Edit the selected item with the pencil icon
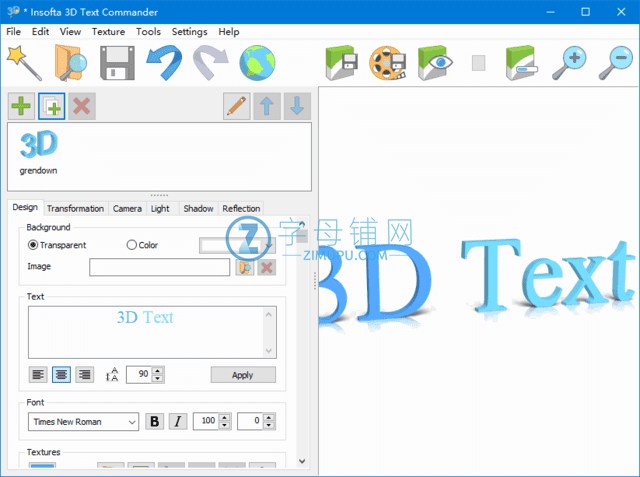The width and height of the screenshot is (640, 477). click(x=237, y=106)
